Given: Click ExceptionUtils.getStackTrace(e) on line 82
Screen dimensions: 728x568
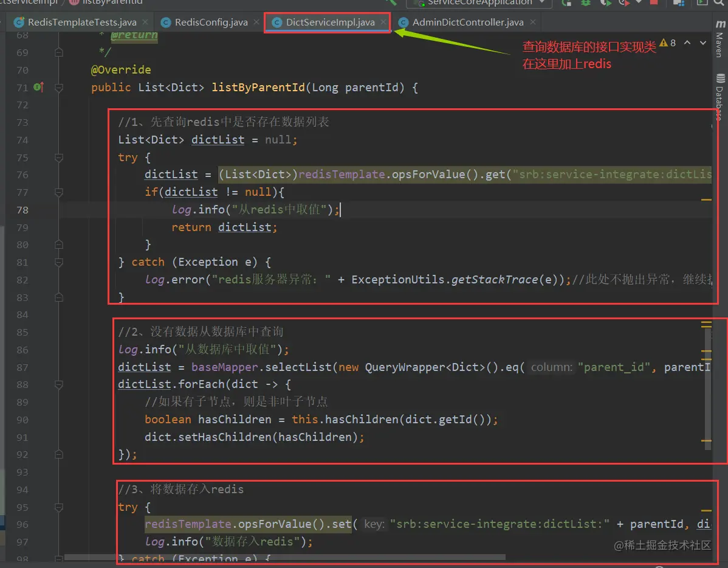Looking at the screenshot, I should [x=458, y=279].
